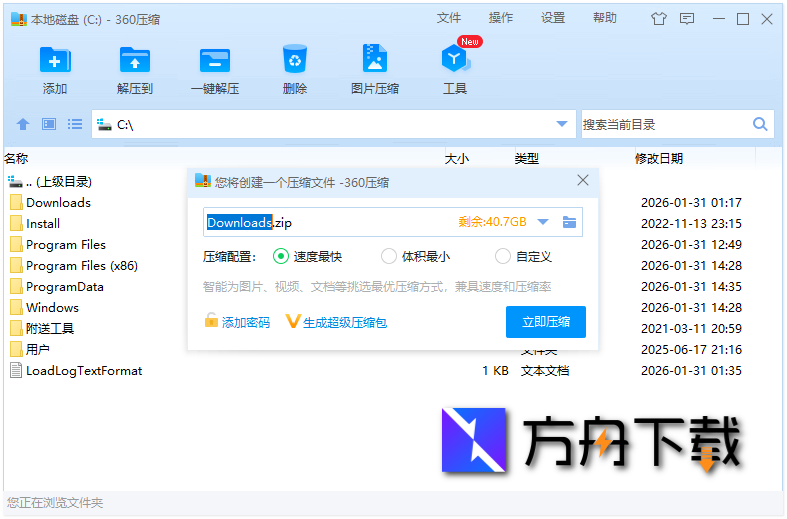Expand the archive path dropdown in dialog
The height and width of the screenshot is (519, 787).
(543, 222)
